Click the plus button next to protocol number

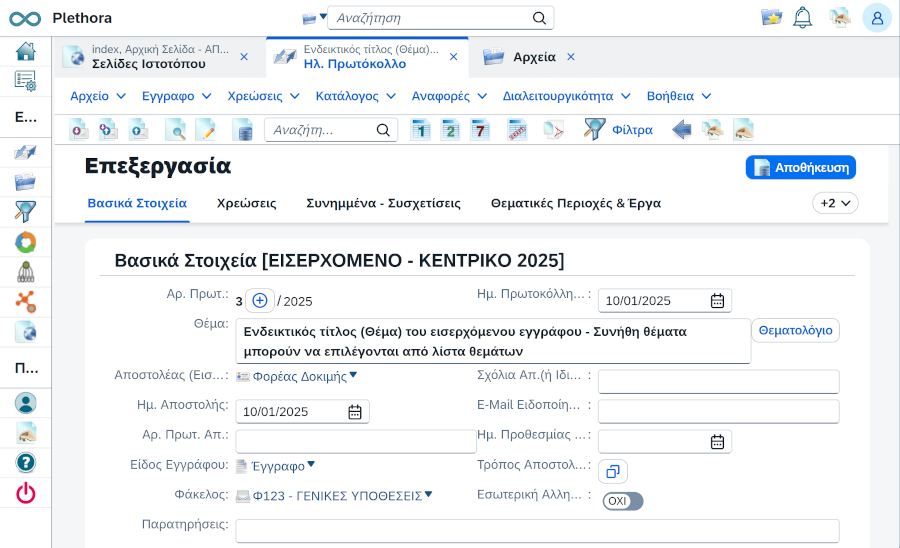260,301
